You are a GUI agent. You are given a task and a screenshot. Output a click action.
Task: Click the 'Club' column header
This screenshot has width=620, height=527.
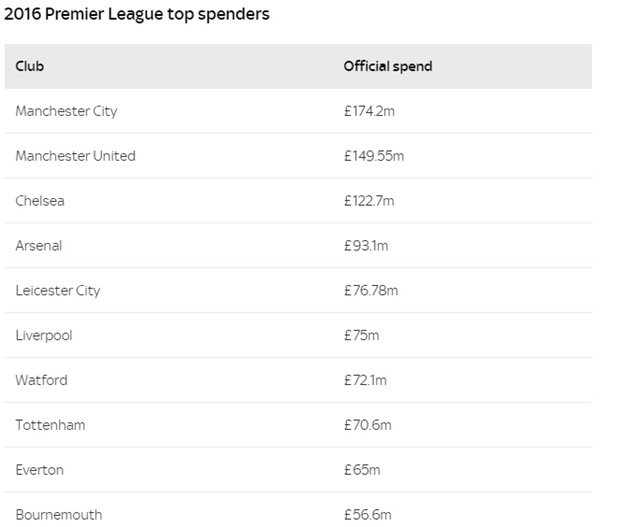tap(30, 66)
